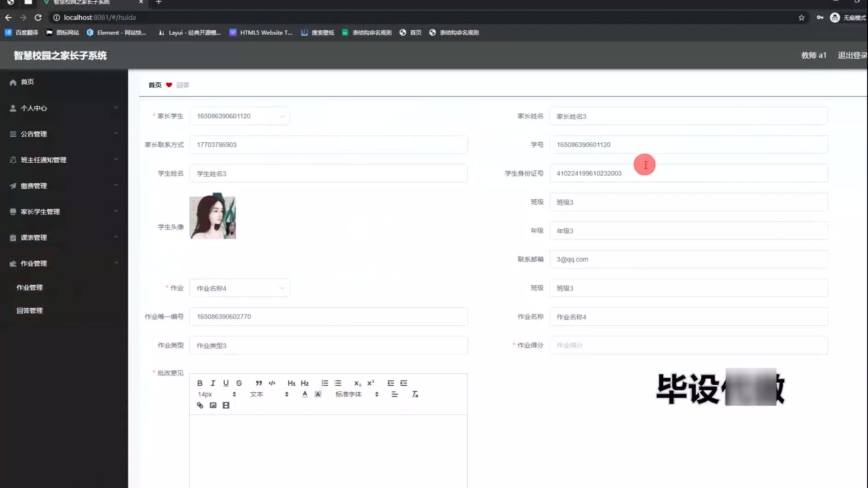Viewport: 868px width, 488px height.
Task: Toggle bold in the 批改意见 editor
Action: 200,383
